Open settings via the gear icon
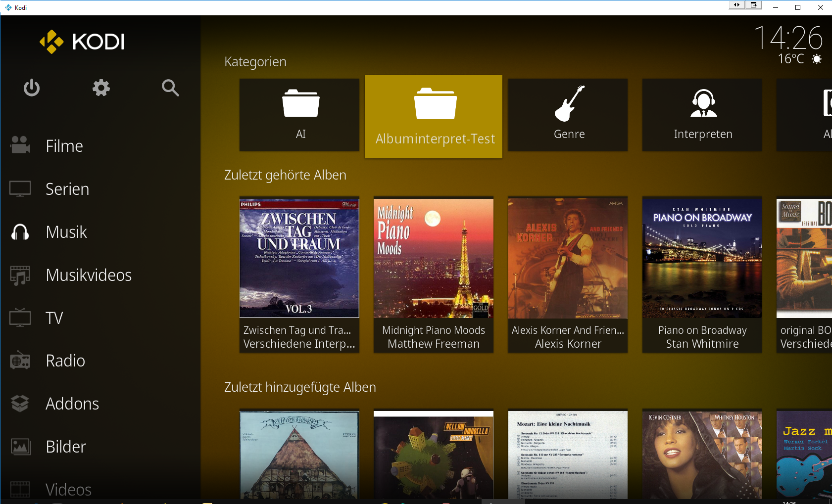The height and width of the screenshot is (504, 832). (x=101, y=88)
